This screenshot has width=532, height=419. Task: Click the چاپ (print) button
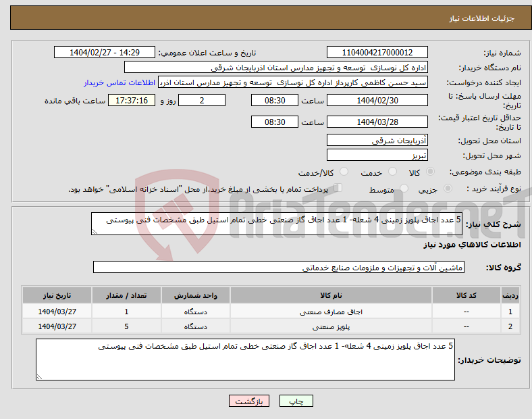(x=296, y=401)
